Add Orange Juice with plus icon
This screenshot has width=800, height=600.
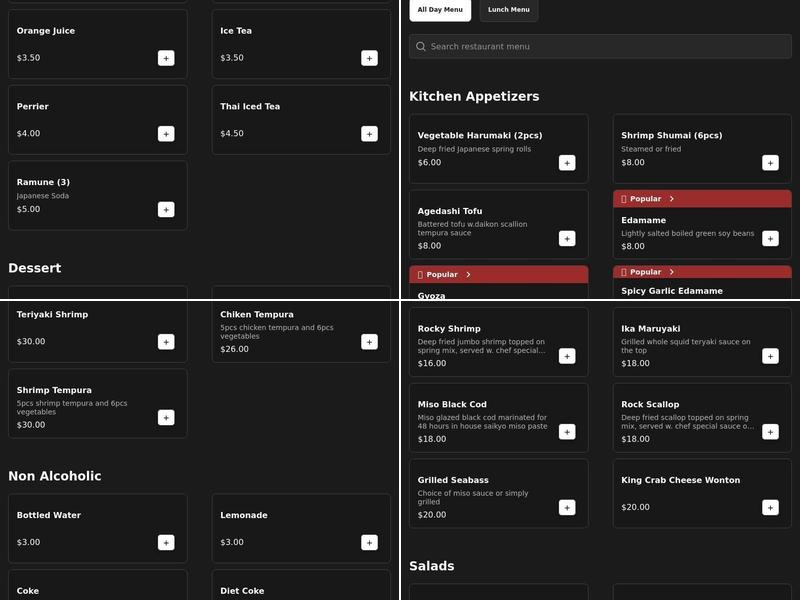166,58
